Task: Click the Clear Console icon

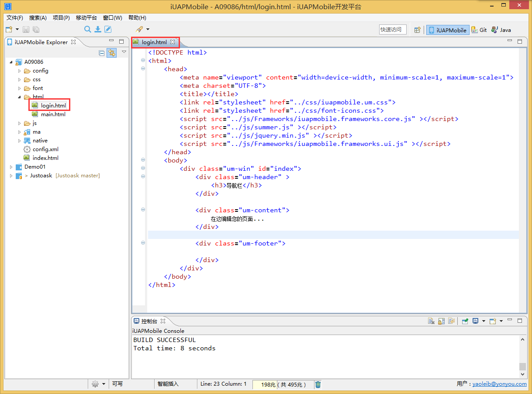Action: [x=431, y=321]
